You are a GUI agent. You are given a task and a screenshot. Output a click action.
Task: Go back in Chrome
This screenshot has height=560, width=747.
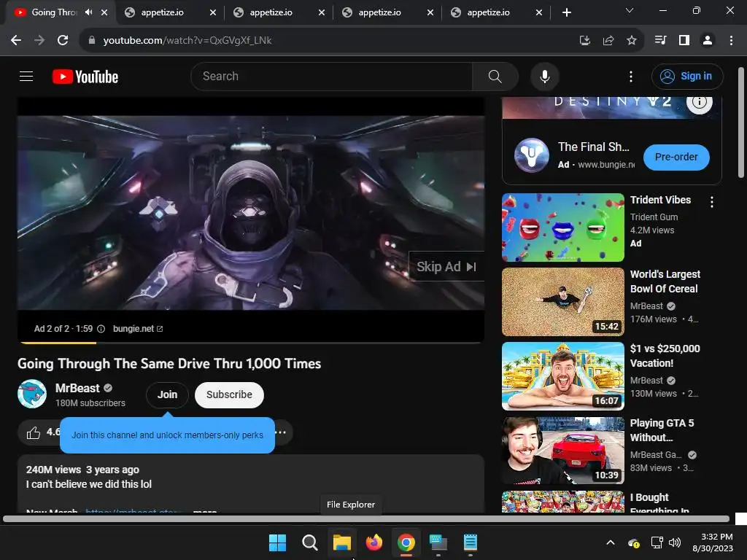pos(16,41)
